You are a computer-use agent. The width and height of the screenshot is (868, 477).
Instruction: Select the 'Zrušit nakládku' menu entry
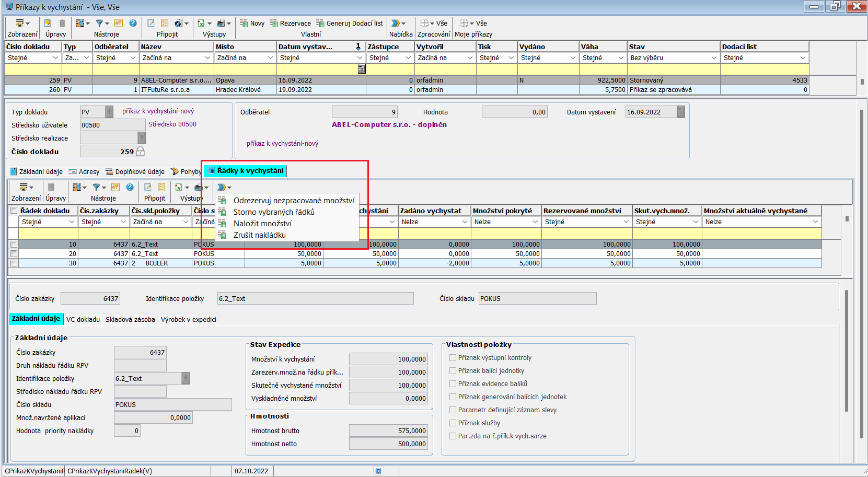point(259,235)
